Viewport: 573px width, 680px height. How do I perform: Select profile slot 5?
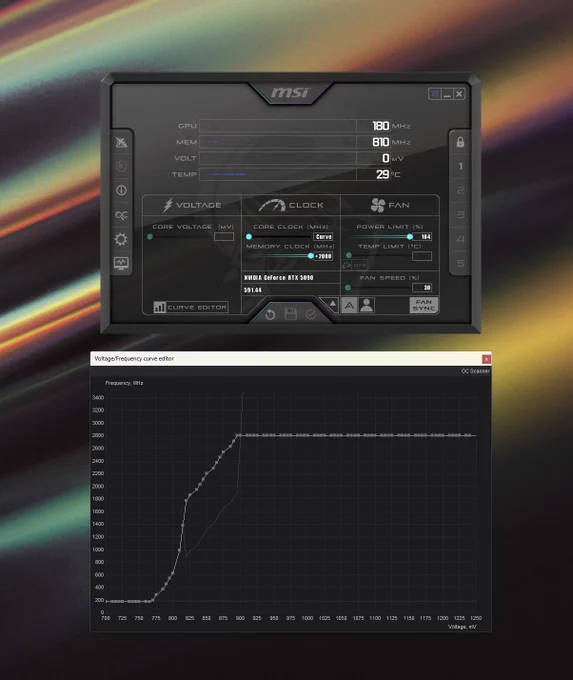coord(460,263)
